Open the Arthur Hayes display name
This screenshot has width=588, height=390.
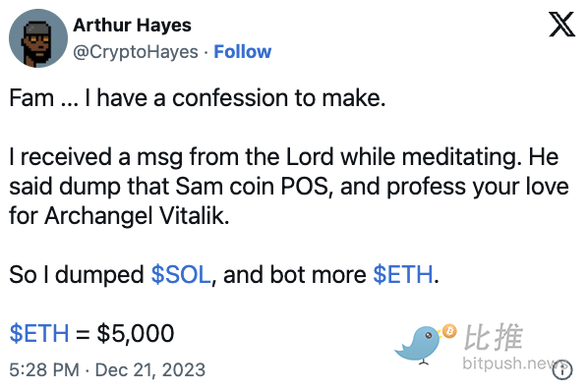coord(132,26)
